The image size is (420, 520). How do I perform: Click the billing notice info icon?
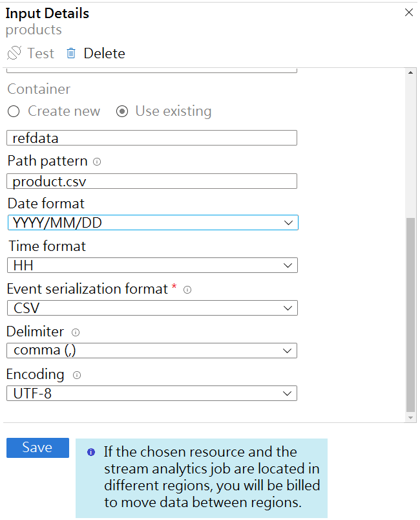[91, 452]
